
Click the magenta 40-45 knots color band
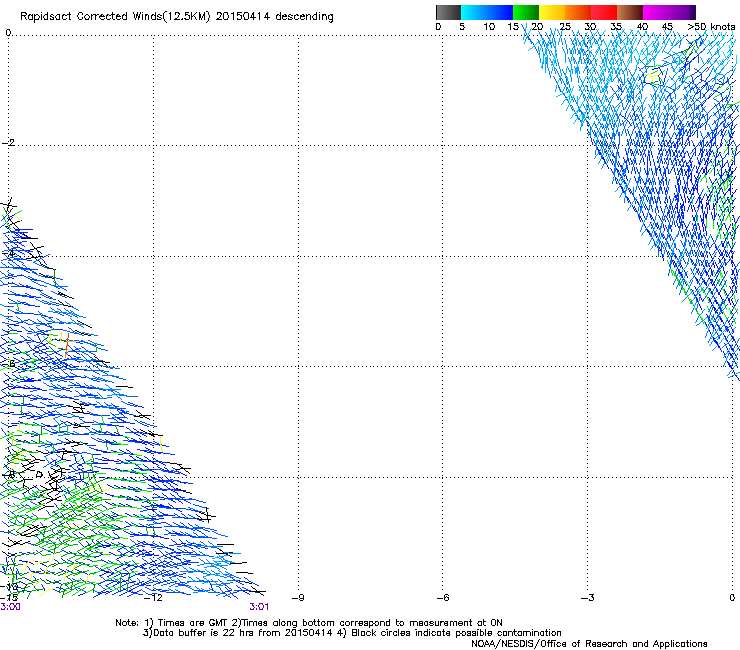coord(656,12)
